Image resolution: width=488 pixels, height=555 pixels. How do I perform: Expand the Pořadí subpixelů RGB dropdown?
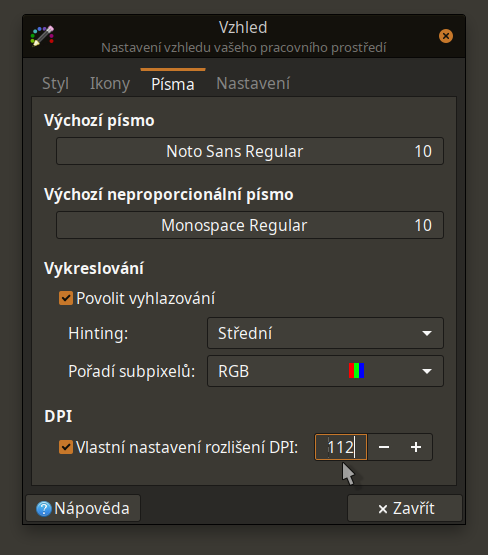pos(325,371)
